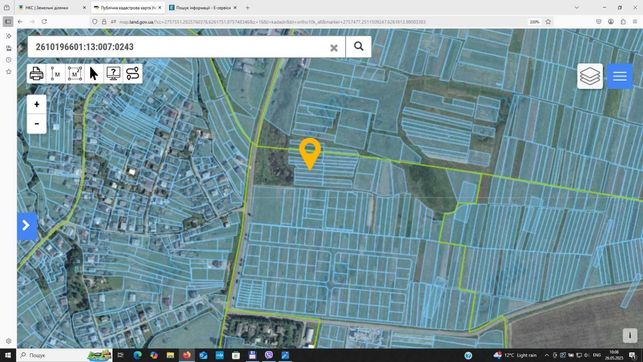Click the print map icon

[36, 74]
